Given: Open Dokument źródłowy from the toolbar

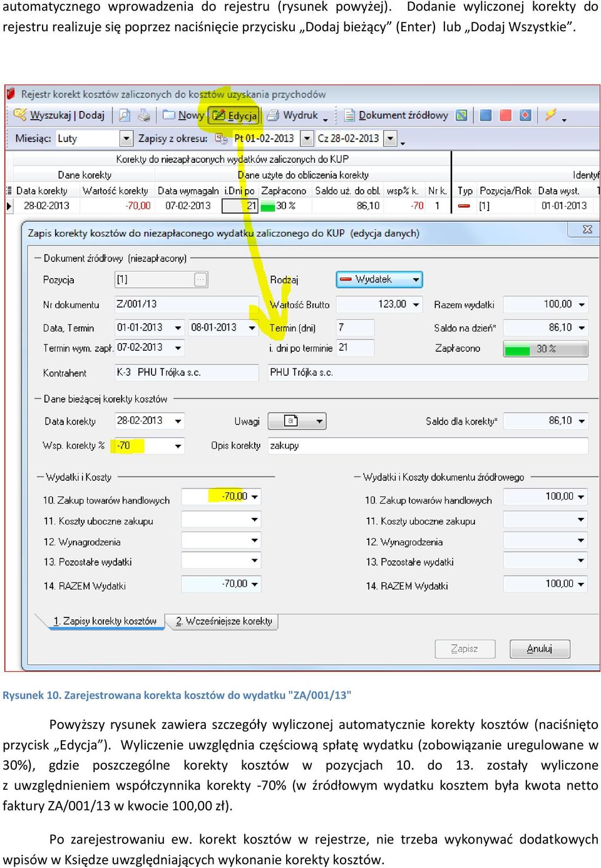Looking at the screenshot, I should coord(396,115).
